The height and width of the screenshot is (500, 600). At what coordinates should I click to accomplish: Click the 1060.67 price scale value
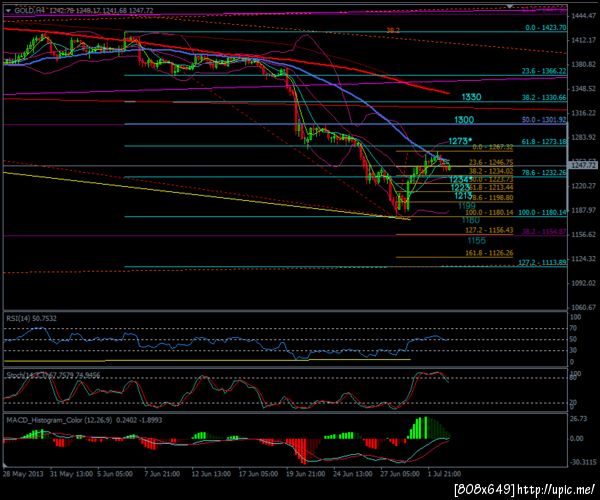pos(584,307)
